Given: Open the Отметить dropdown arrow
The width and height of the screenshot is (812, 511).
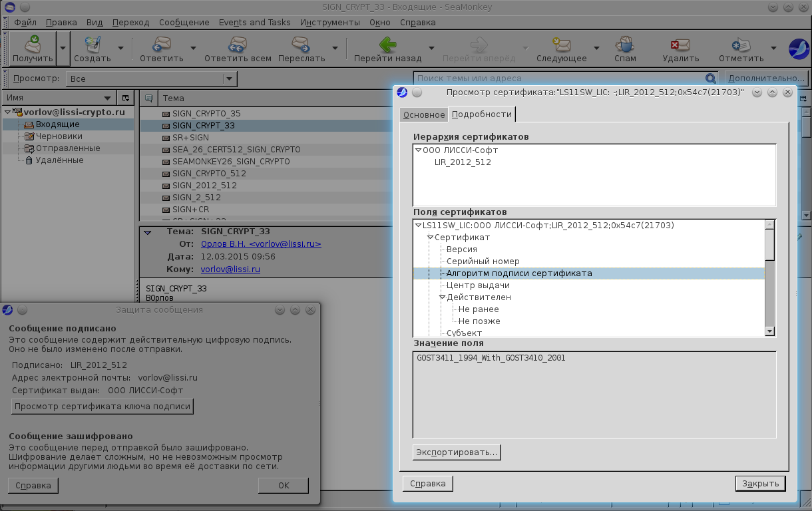Looking at the screenshot, I should click(773, 48).
